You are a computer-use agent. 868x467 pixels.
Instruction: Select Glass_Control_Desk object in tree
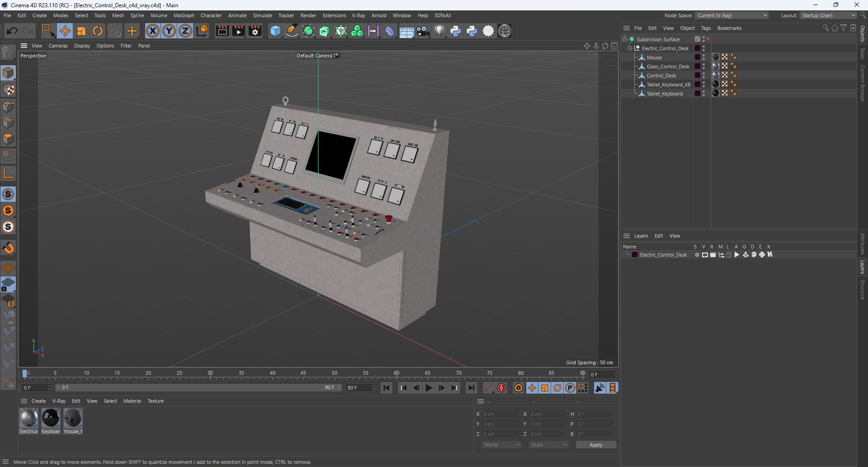pyautogui.click(x=668, y=67)
